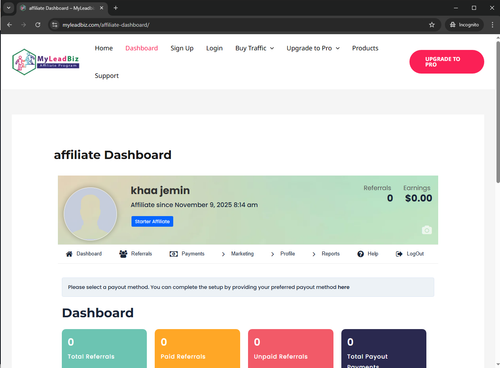Click the camera icon on profile banner
The height and width of the screenshot is (368, 500).
pyautogui.click(x=427, y=230)
